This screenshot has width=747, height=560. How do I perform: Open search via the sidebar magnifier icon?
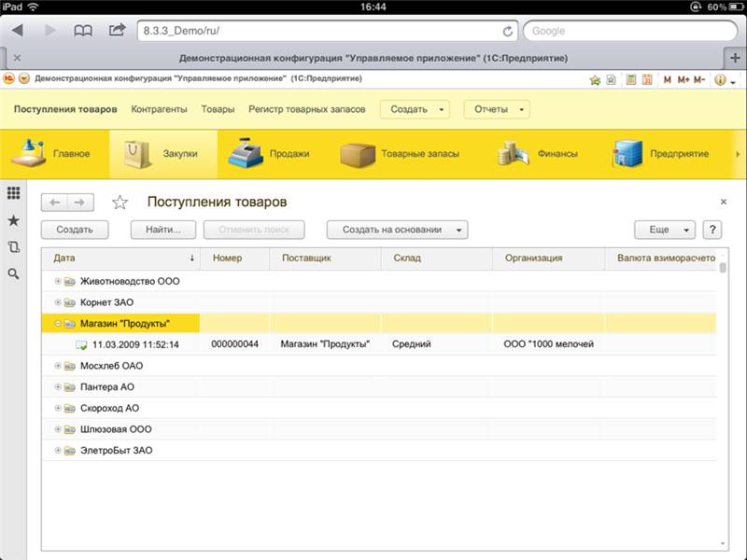14,273
